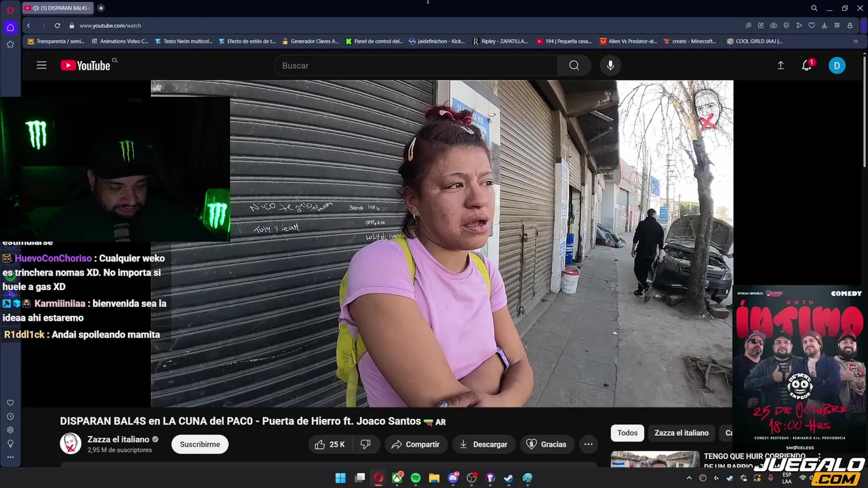Open YouTube hamburger guide menu
Screen dimensions: 868x488
41,65
